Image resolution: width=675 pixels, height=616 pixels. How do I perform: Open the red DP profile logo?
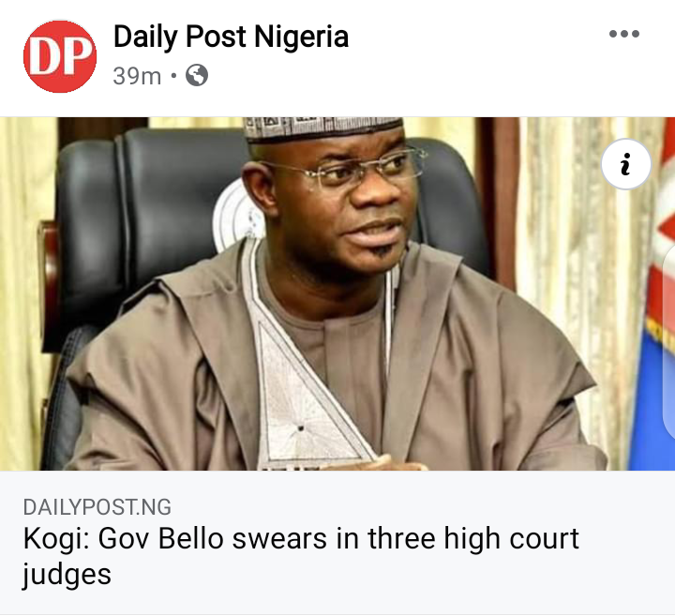60,56
